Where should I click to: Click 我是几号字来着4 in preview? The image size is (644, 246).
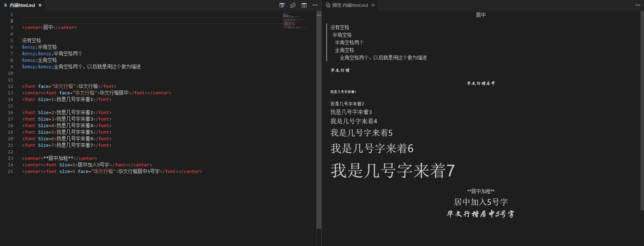pos(354,121)
